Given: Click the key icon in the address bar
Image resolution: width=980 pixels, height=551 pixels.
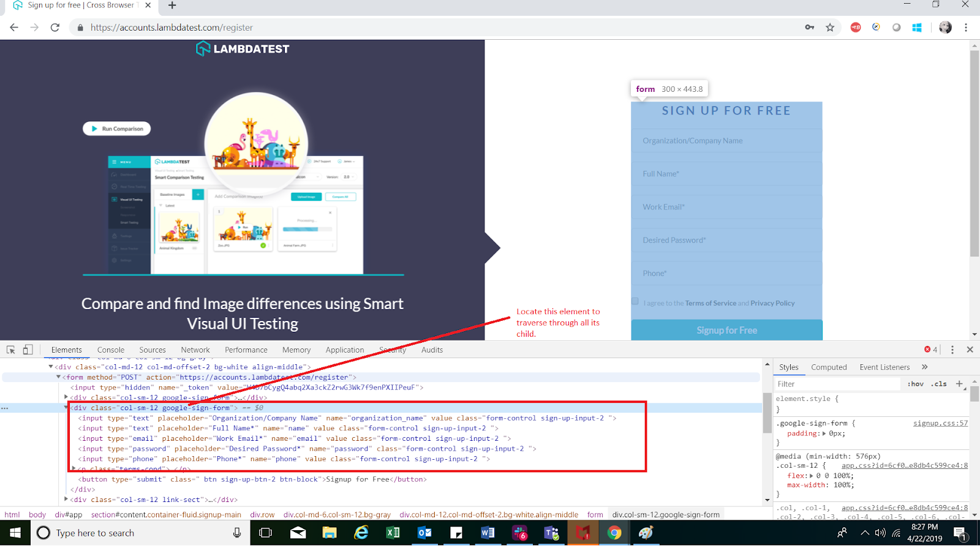Looking at the screenshot, I should (810, 28).
